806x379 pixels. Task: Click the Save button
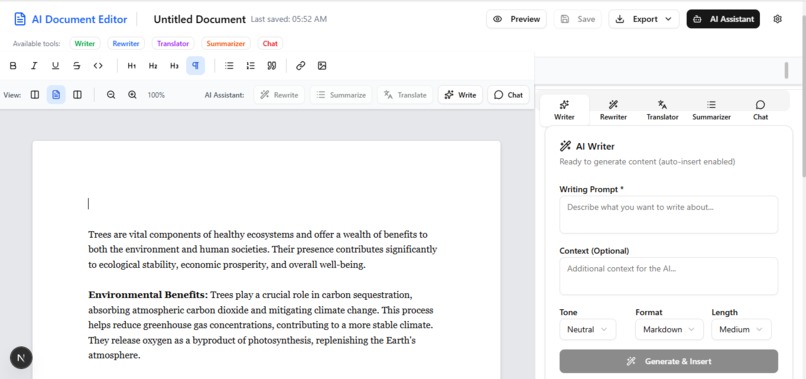click(578, 19)
